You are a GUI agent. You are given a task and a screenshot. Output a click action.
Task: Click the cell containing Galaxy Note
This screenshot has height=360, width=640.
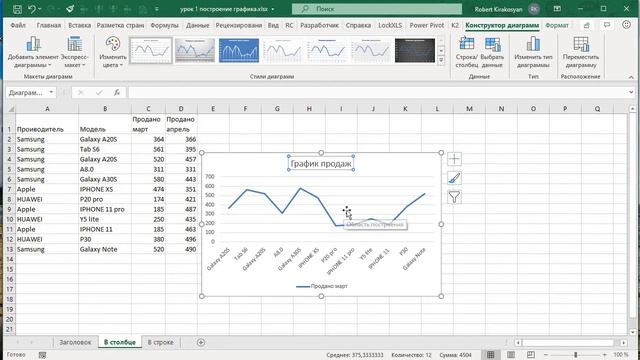tap(105, 249)
